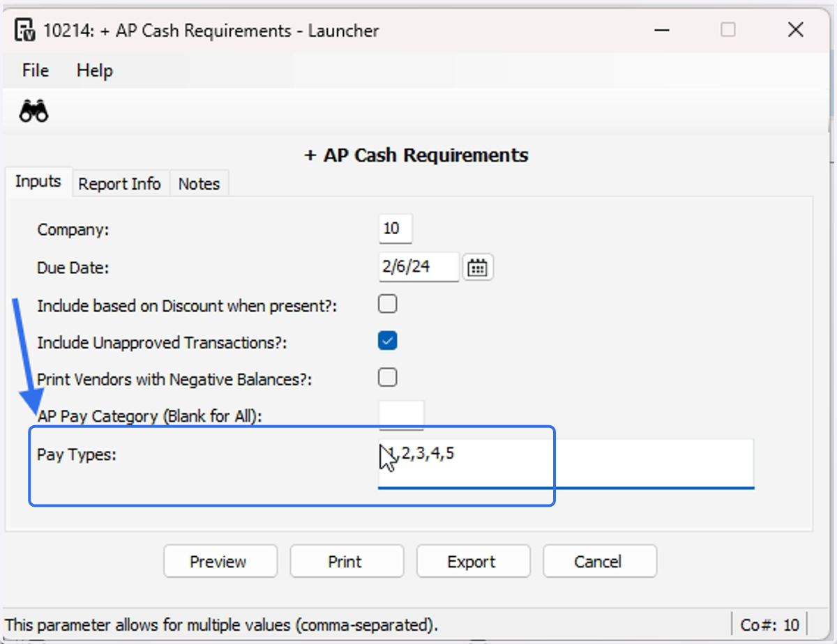The image size is (837, 644).
Task: Click Include Unapproved Transactions label text
Action: pyautogui.click(x=162, y=343)
